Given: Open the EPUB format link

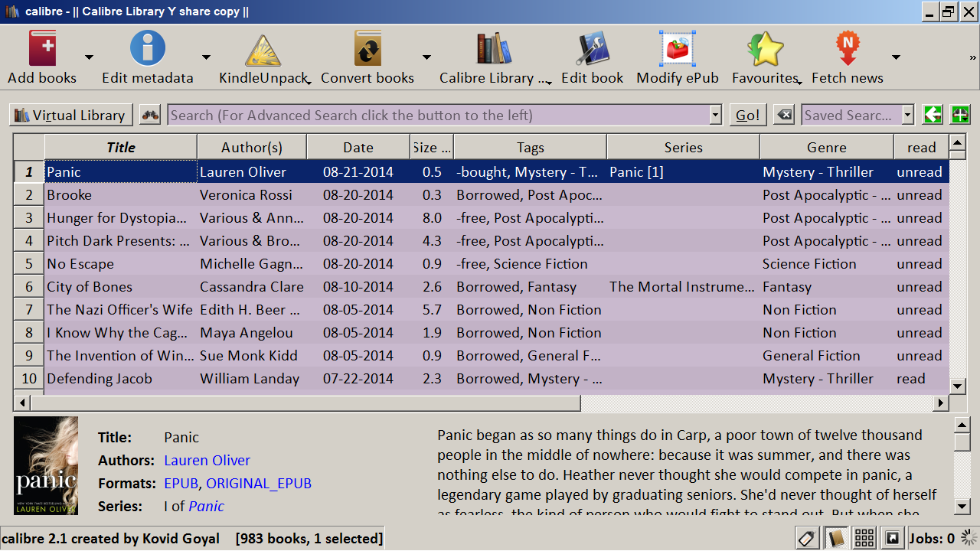Looking at the screenshot, I should pyautogui.click(x=181, y=483).
